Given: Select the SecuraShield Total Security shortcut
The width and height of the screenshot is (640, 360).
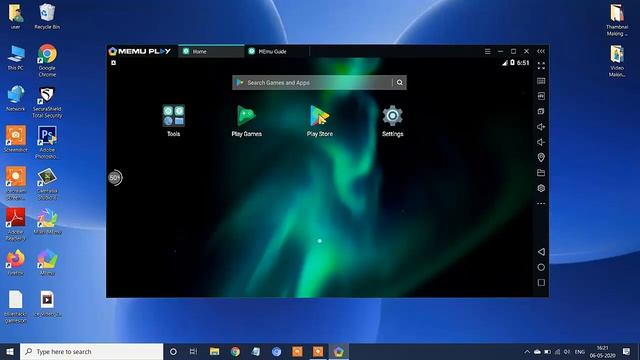Looking at the screenshot, I should (x=47, y=102).
